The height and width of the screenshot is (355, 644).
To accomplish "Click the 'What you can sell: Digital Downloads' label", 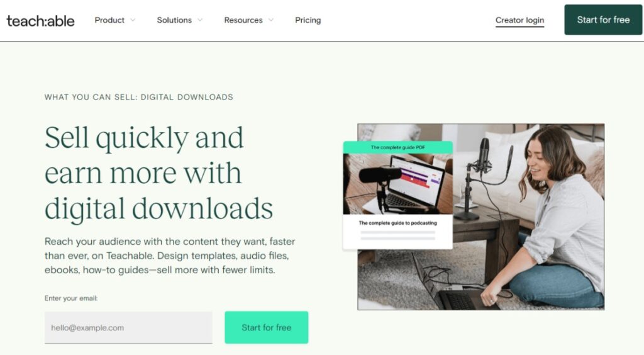I will [139, 98].
